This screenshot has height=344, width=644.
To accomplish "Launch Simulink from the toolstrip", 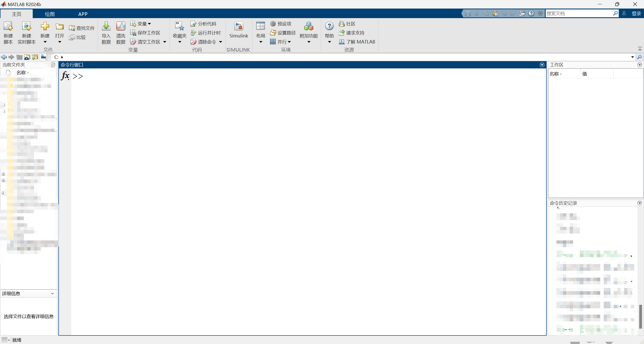I will (239, 26).
